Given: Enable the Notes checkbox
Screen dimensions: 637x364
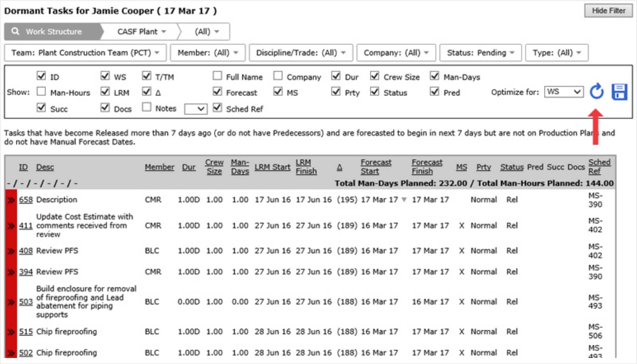Looking at the screenshot, I should [x=147, y=107].
